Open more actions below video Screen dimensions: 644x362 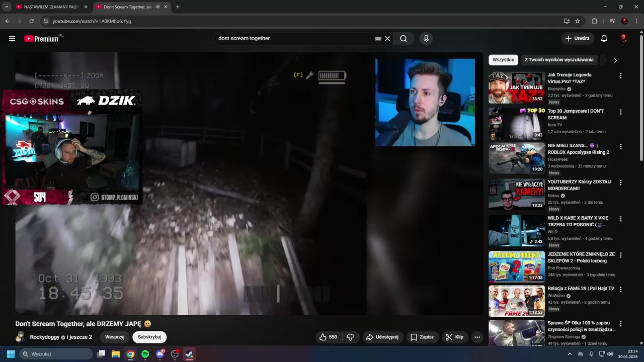(477, 337)
